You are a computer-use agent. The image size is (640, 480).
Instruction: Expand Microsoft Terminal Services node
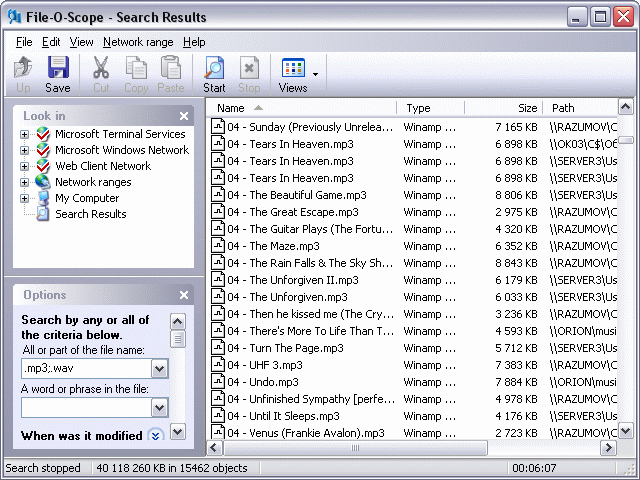coord(24,134)
